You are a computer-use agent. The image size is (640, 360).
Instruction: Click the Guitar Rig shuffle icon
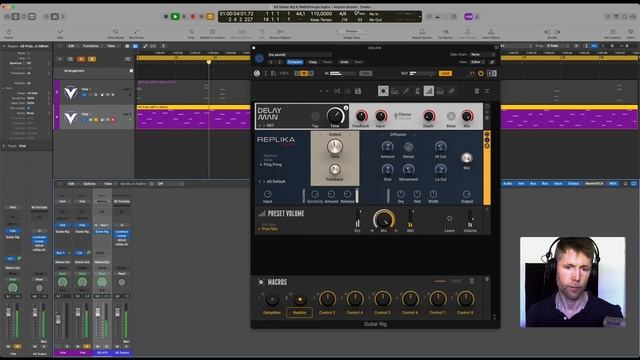(337, 91)
